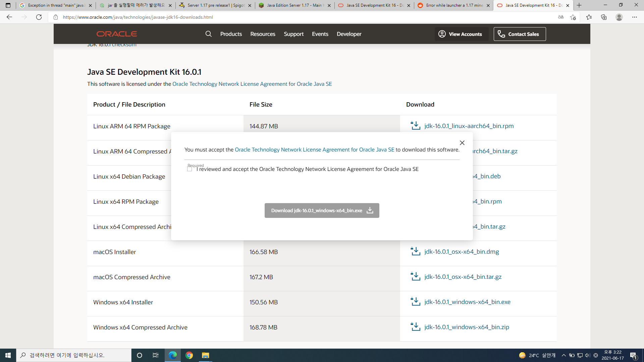Switch to Spigot Server 1.17 tab

(215, 5)
